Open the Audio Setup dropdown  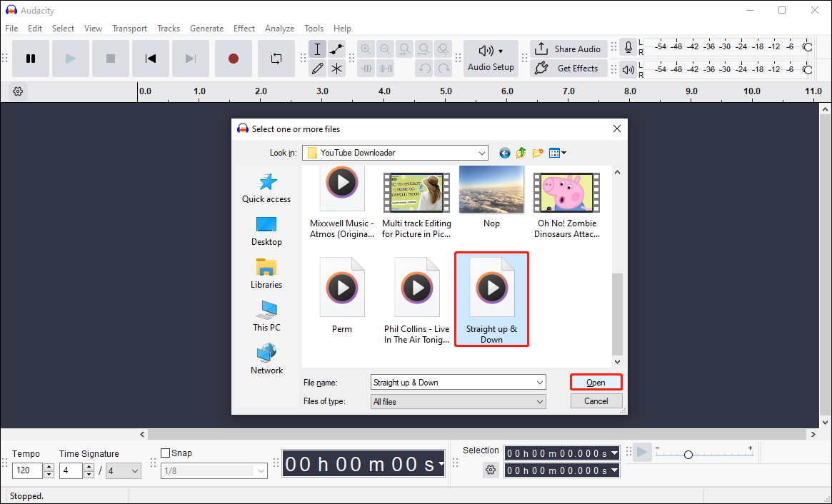coord(491,59)
